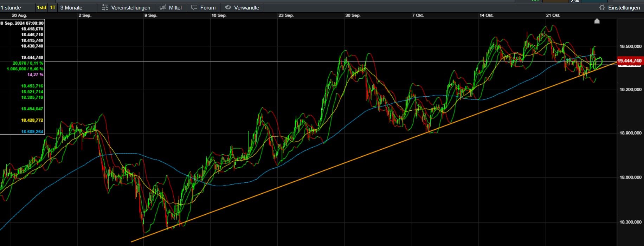Click the '26 Aug.' date axis label
Viewport: 644px width, 246px height.
tap(19, 15)
